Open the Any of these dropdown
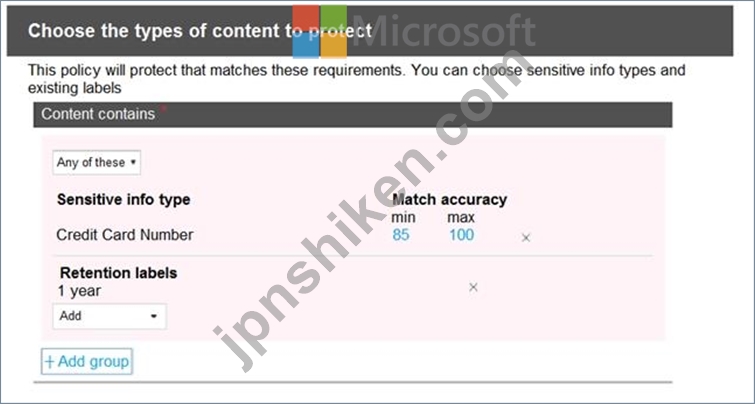The height and width of the screenshot is (404, 755). [x=96, y=163]
